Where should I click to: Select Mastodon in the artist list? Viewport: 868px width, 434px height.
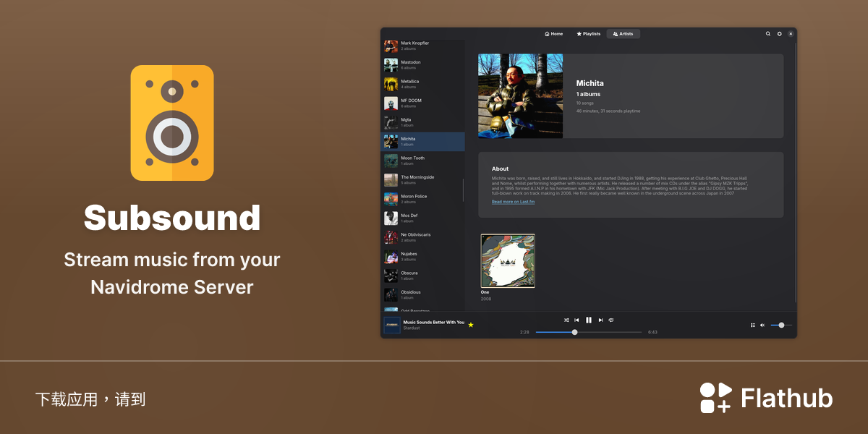[423, 65]
